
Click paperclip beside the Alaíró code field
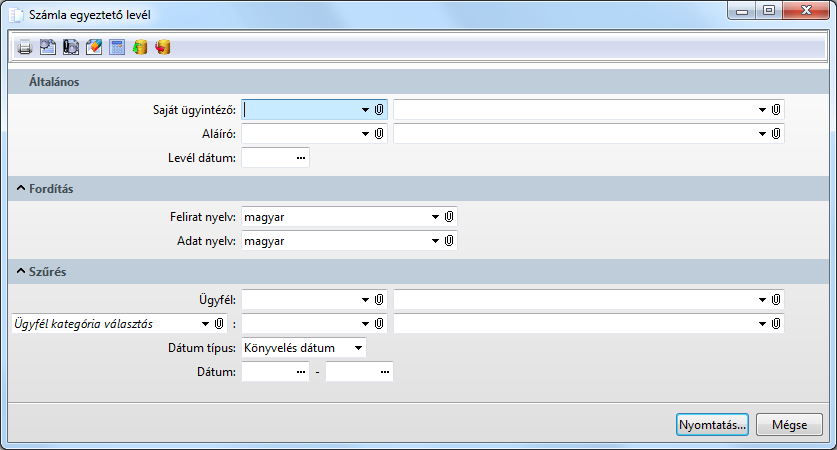[380, 133]
